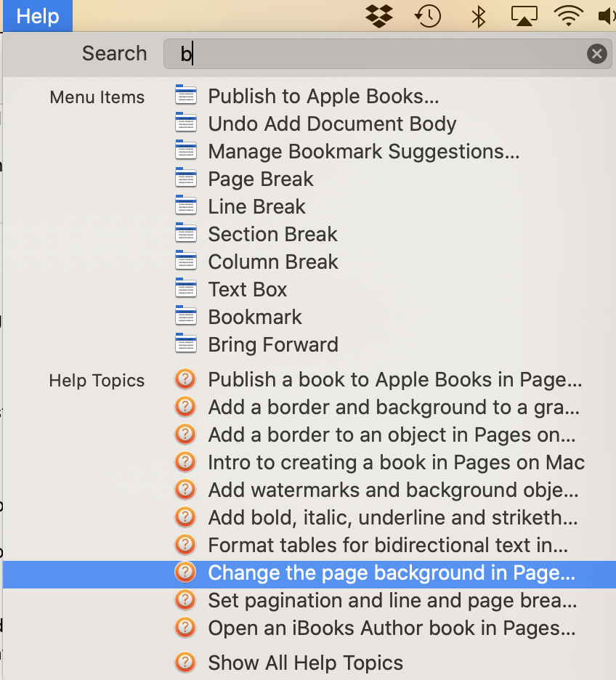The image size is (616, 680).
Task: Click the menu icon beside Text Box
Action: click(186, 288)
